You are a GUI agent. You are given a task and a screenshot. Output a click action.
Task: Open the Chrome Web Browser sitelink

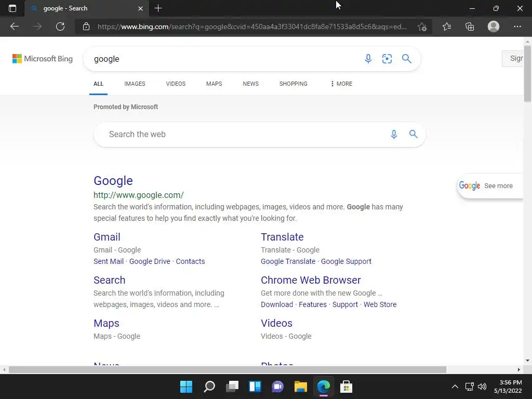[x=311, y=280]
